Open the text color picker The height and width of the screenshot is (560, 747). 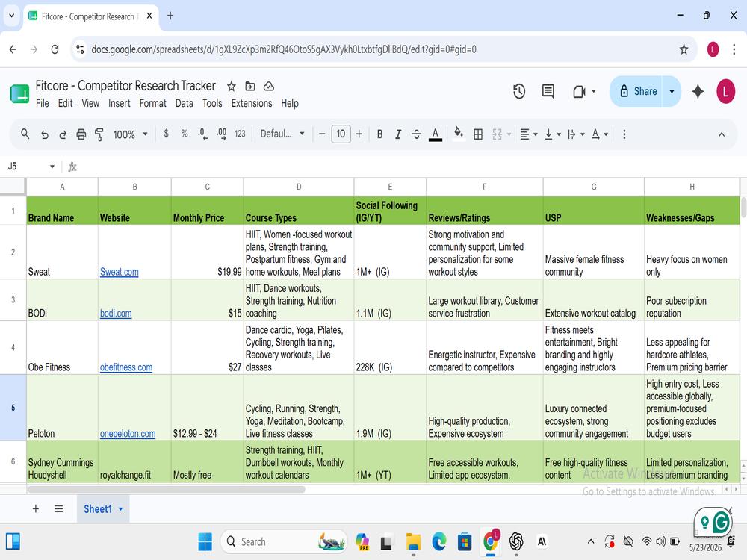(x=435, y=134)
